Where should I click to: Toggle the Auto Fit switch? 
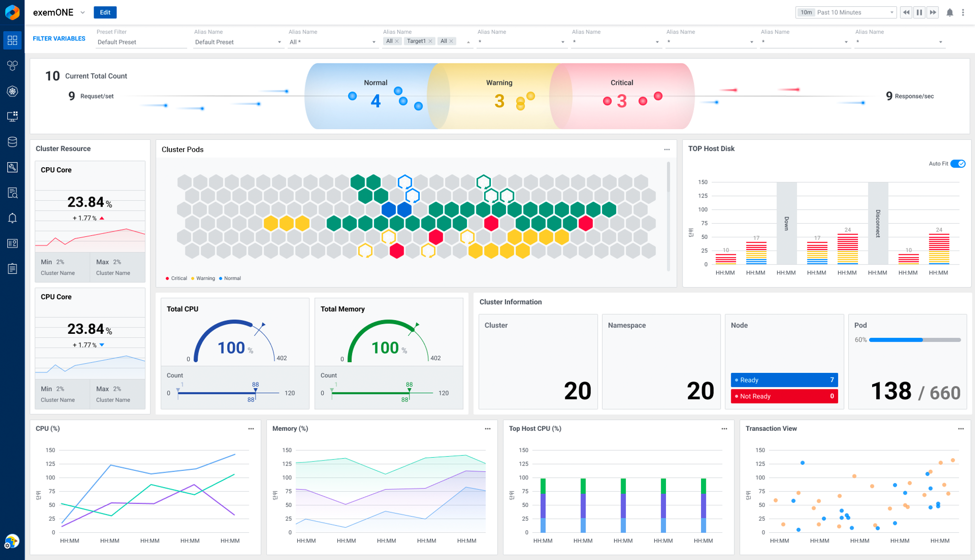(958, 164)
